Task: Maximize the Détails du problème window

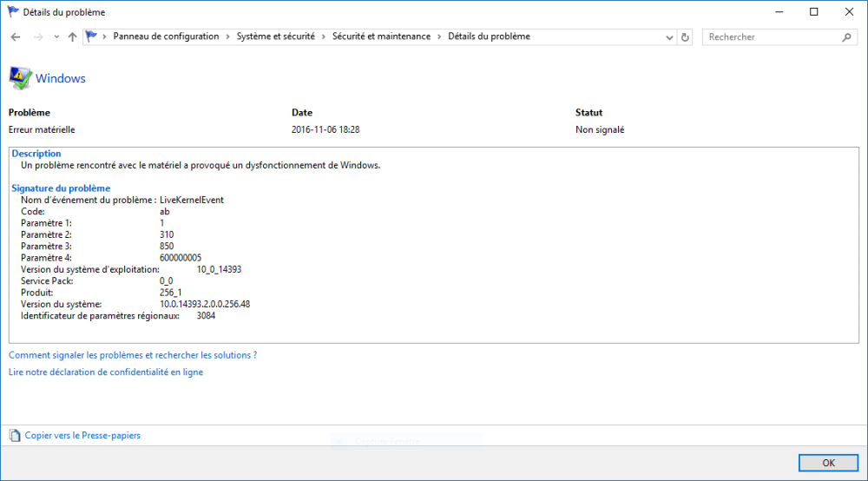Action: 814,11
